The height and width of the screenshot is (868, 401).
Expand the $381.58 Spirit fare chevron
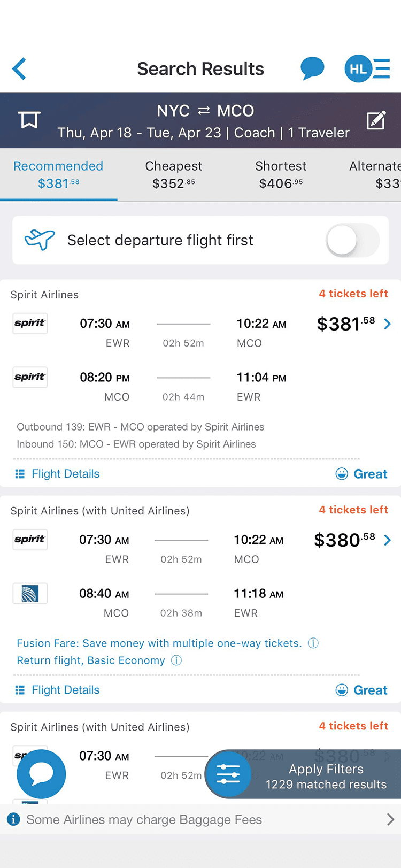[388, 324]
